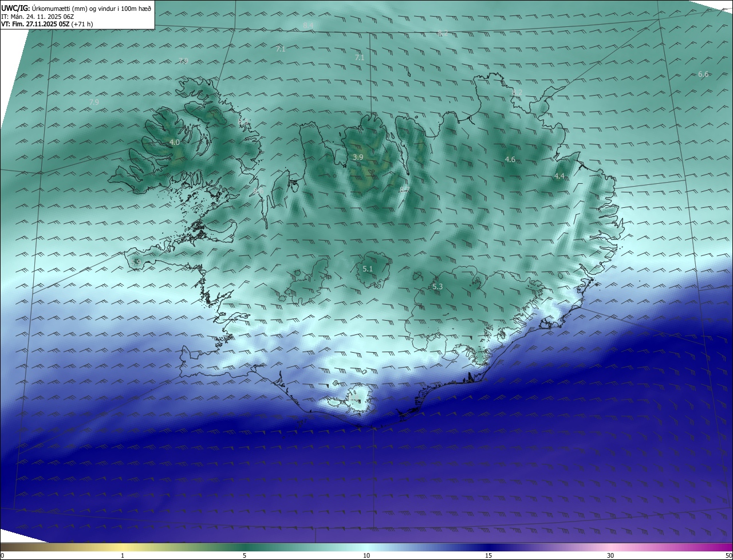The height and width of the screenshot is (560, 733).
Task: Click the 4.6 value label on the map
Action: [x=510, y=159]
